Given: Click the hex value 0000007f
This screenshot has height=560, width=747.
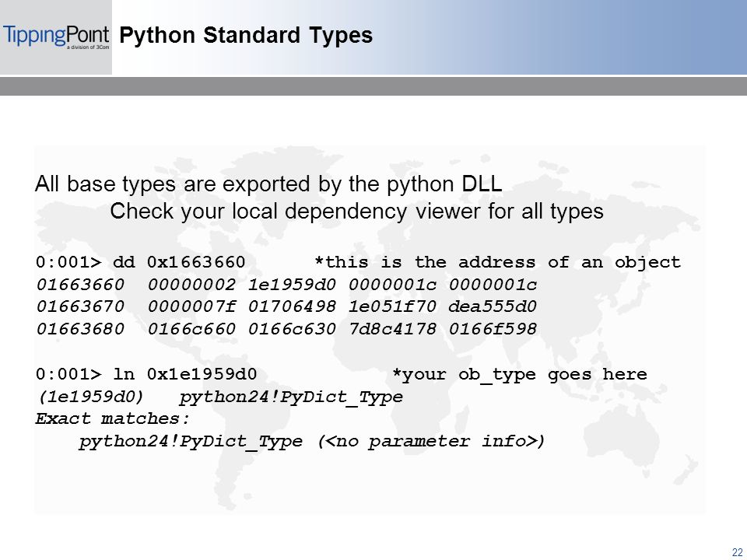Looking at the screenshot, I should [x=191, y=306].
